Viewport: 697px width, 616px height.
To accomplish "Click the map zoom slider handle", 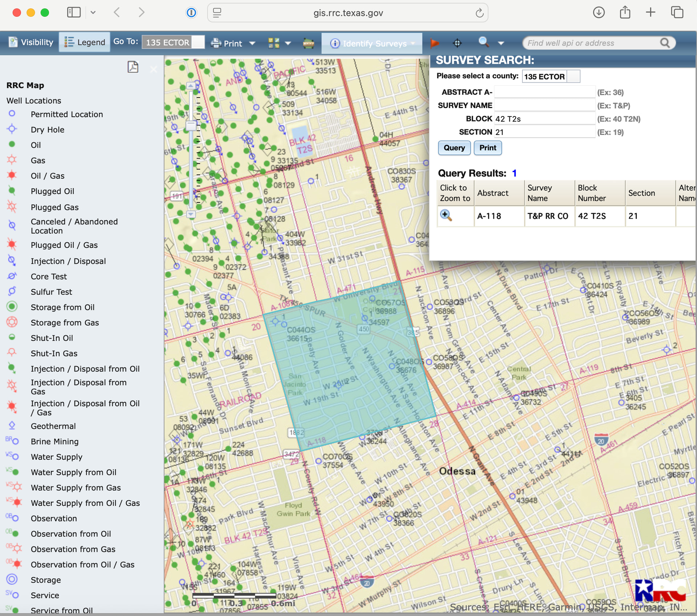I will click(191, 126).
